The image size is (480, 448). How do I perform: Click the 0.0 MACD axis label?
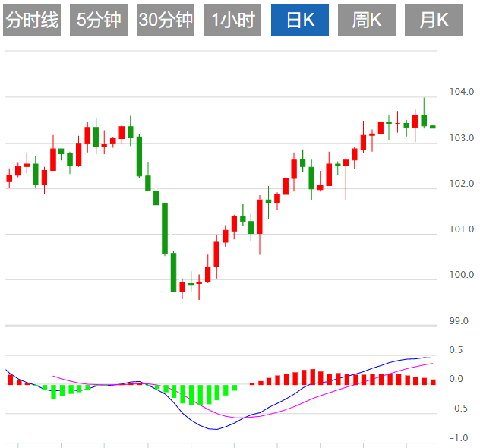pos(456,379)
